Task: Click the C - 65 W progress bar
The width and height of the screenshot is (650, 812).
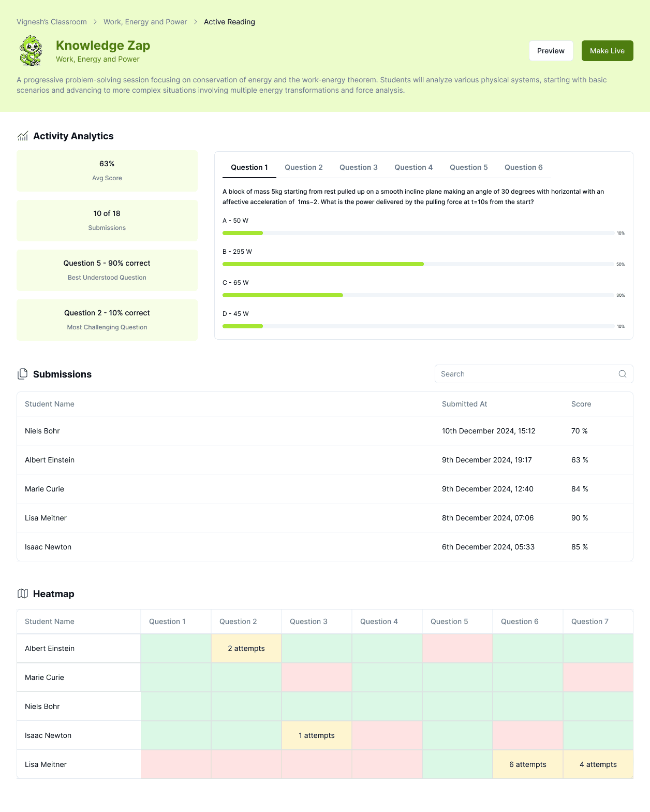Action: (418, 295)
